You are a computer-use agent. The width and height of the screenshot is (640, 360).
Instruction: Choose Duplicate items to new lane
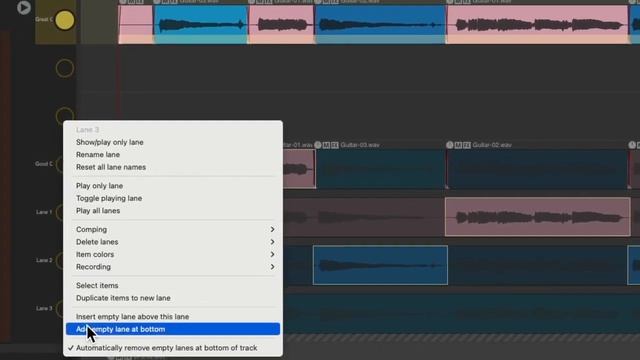click(x=173, y=298)
